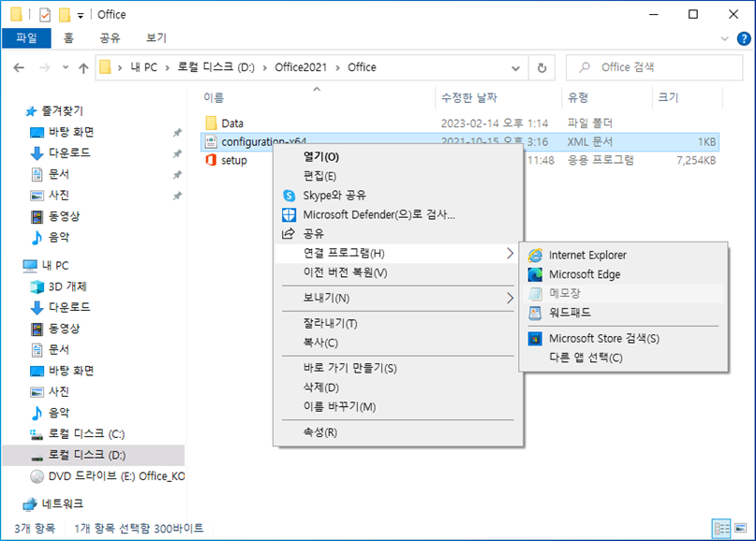Screen dimensions: 756x541
Task: Open recent locations dropdown arrow
Action: click(66, 67)
